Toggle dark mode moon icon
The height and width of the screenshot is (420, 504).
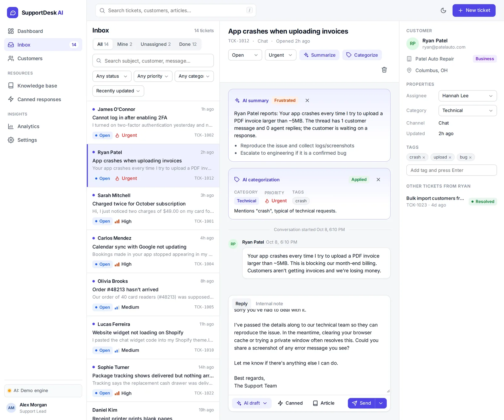point(443,10)
